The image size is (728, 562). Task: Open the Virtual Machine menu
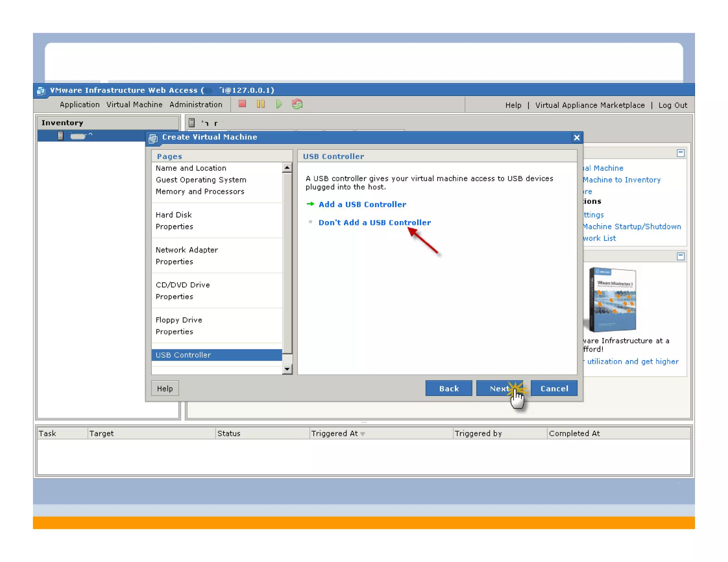(134, 104)
